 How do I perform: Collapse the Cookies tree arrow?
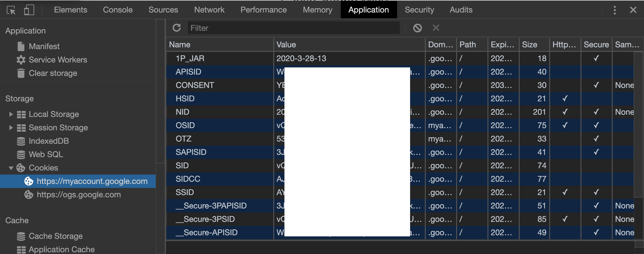(x=11, y=168)
